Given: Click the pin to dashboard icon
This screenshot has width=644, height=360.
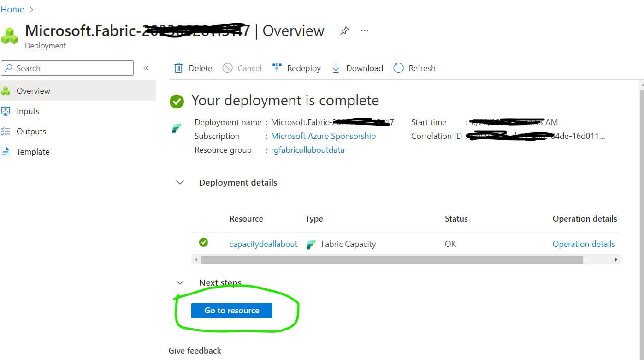Looking at the screenshot, I should (344, 31).
